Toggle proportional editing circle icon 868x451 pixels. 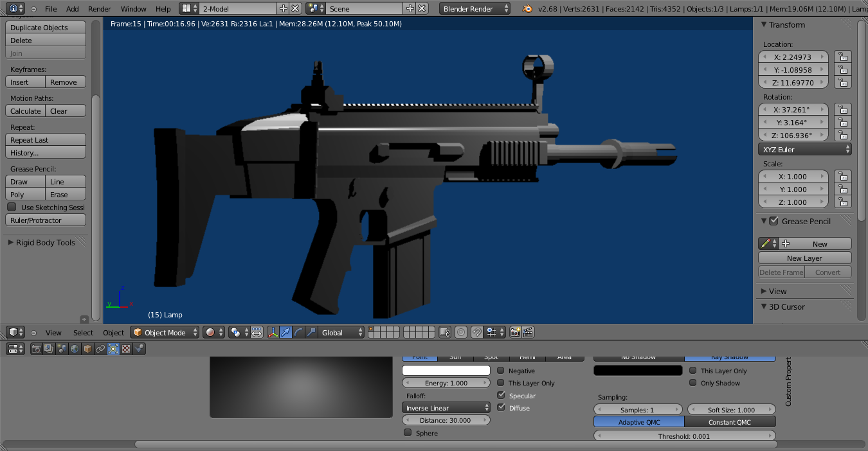click(x=461, y=332)
